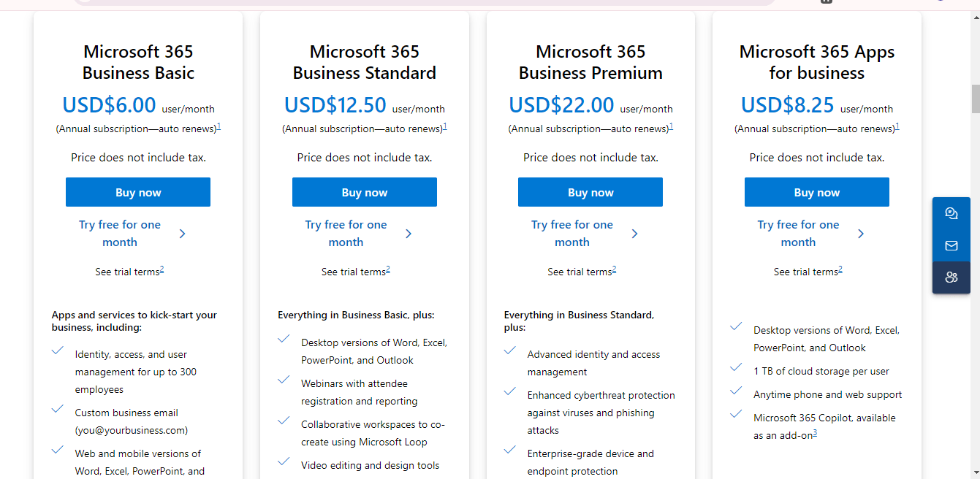
Task: Buy now for Microsoft 365 Business Basic
Action: 138,192
